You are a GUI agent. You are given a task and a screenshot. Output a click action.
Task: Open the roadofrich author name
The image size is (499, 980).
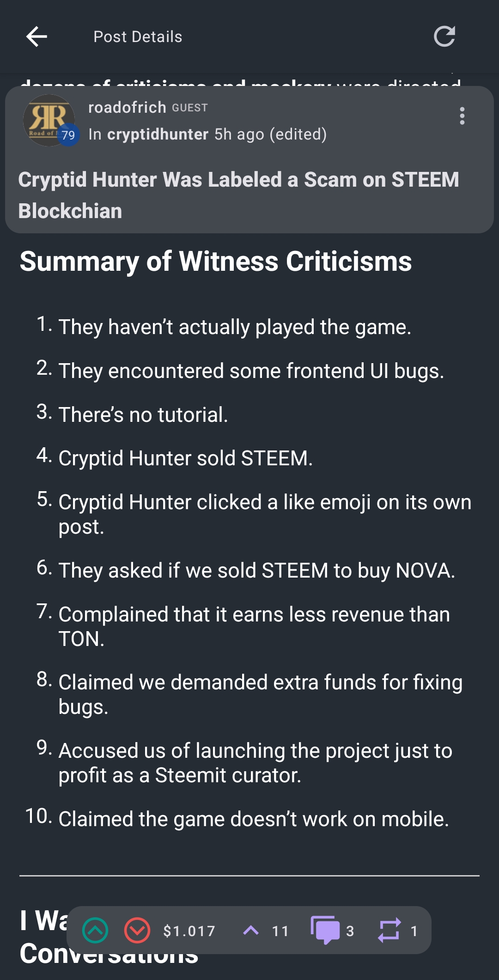click(x=127, y=107)
